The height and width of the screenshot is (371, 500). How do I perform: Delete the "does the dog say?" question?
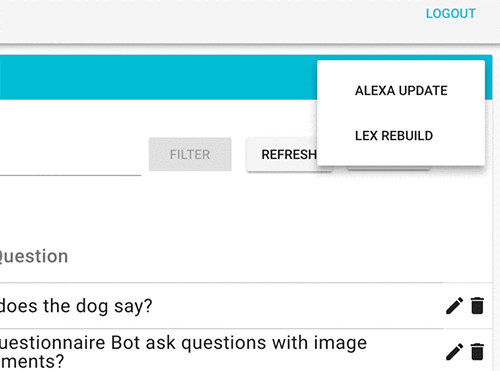(477, 306)
